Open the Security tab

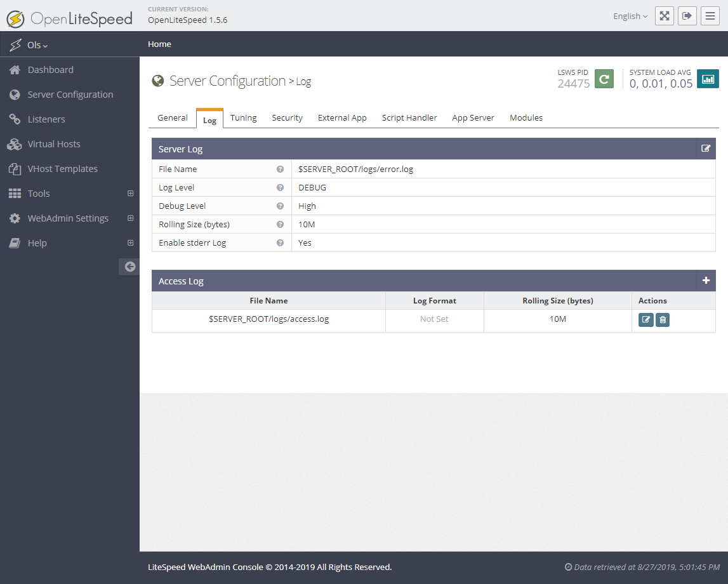(x=287, y=118)
